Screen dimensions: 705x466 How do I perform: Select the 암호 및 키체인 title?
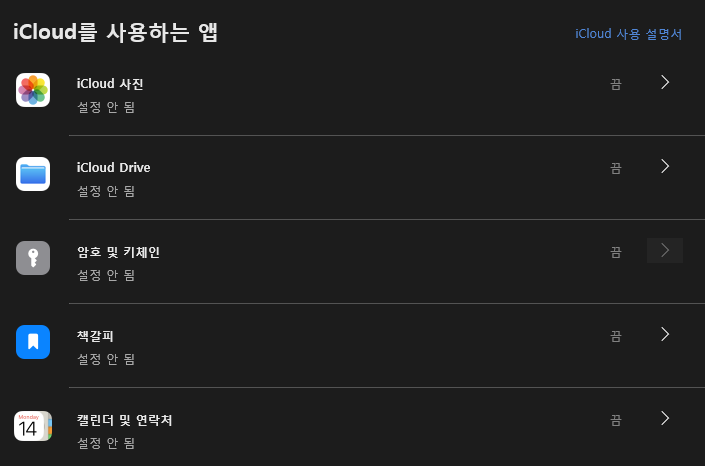[118, 252]
